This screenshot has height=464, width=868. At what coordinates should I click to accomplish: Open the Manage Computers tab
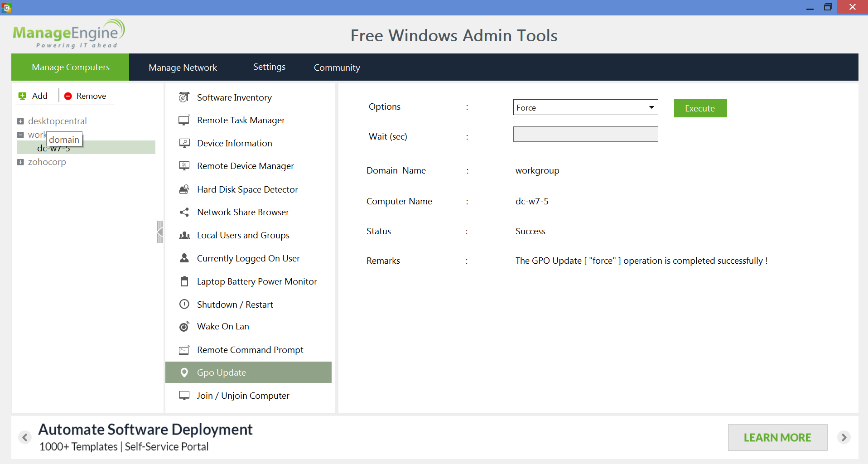pos(70,67)
